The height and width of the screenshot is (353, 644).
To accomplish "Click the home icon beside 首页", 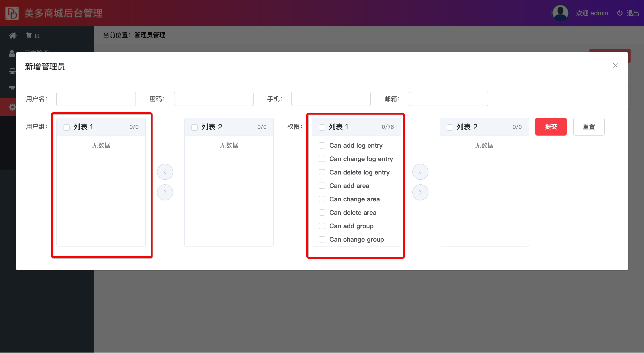I will tap(13, 35).
